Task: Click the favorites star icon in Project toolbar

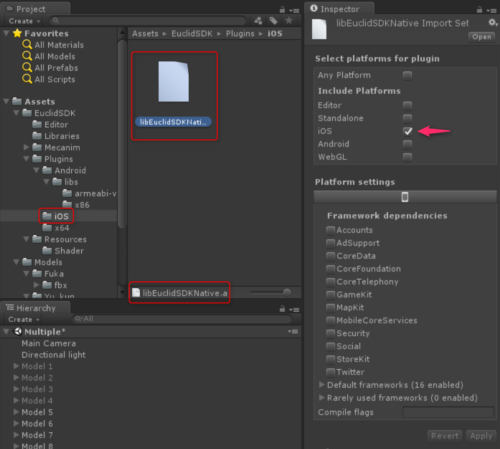Action: coord(289,21)
